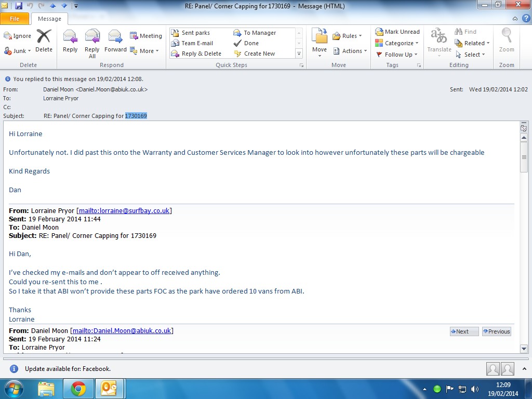
Task: Click the Find button in Editing group
Action: [465, 32]
